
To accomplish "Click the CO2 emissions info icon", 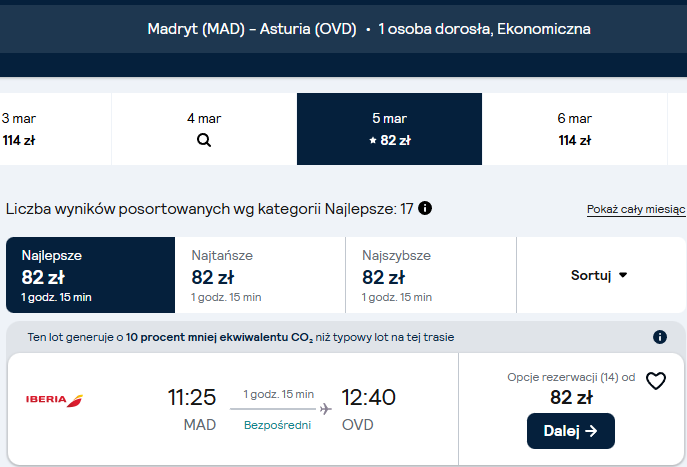I will tap(660, 337).
